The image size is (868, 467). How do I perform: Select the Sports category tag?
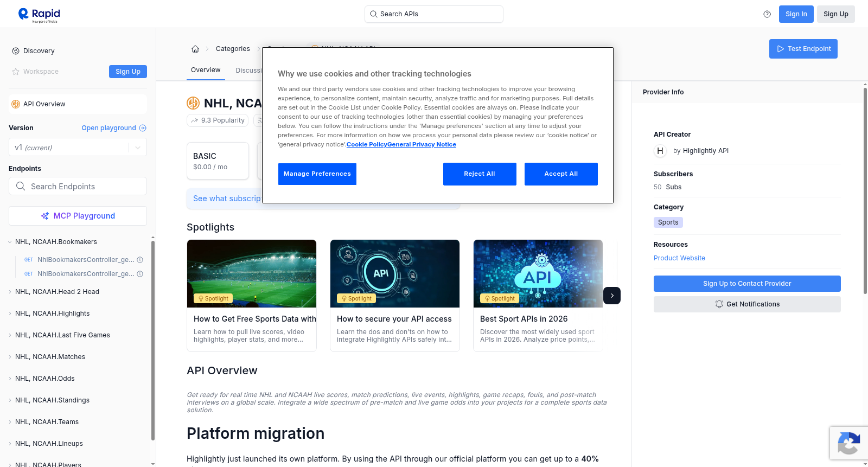click(x=668, y=222)
